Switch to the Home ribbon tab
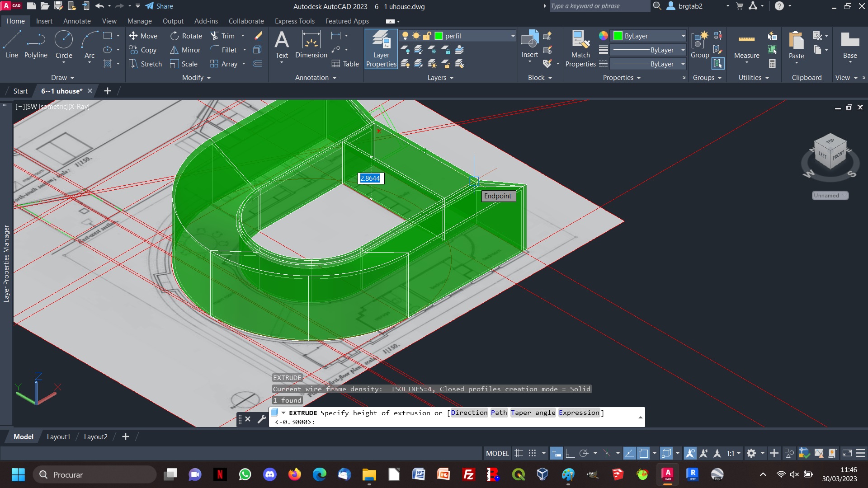 (x=15, y=21)
